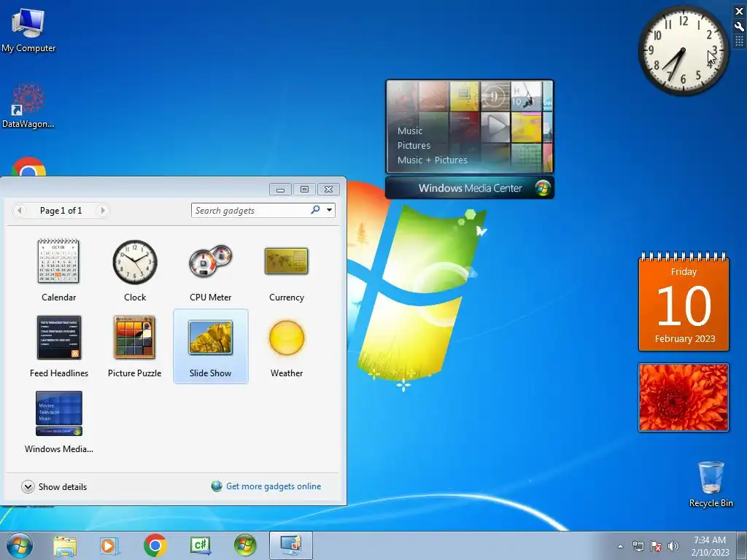Open Music in Media Center gadget
747x560 pixels.
point(410,131)
